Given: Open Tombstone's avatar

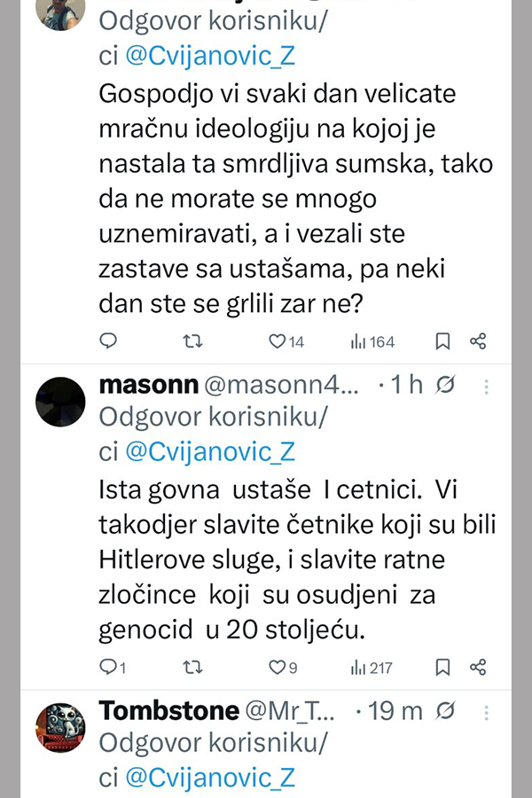Looking at the screenshot, I should (x=60, y=727).
